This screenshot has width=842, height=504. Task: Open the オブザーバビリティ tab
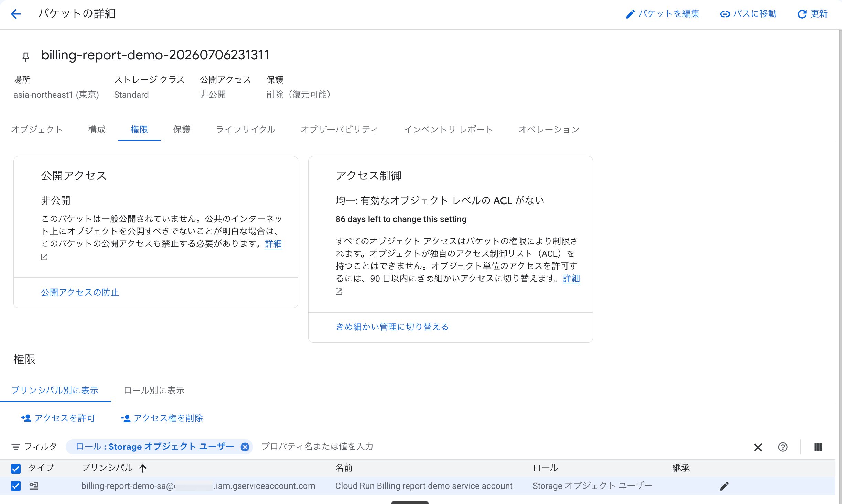pos(339,129)
